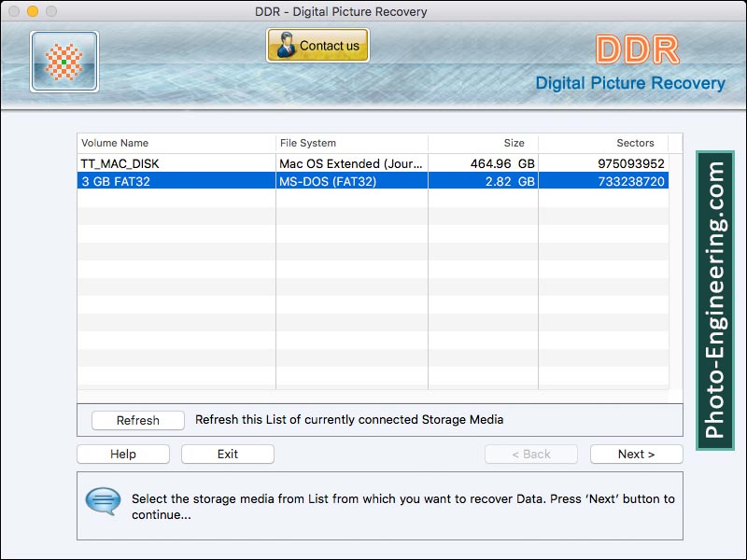747x560 pixels.
Task: Click Exit to quit the application
Action: click(227, 454)
